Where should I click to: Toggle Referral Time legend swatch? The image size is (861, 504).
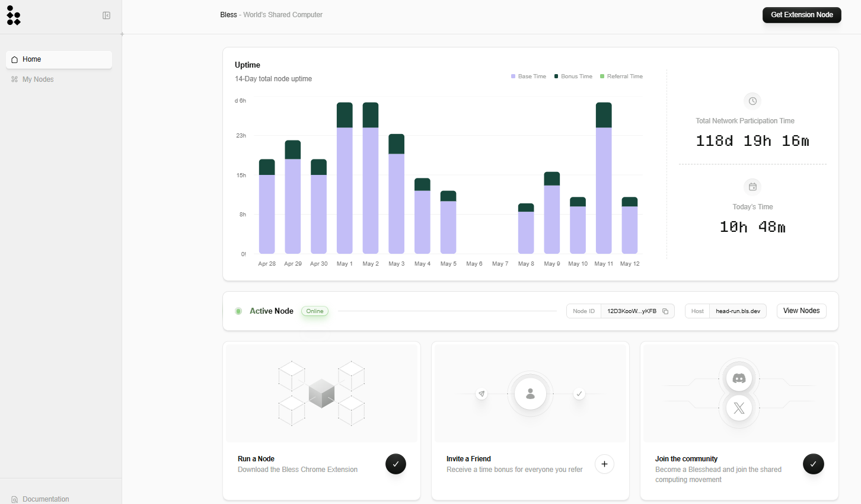tap(602, 76)
